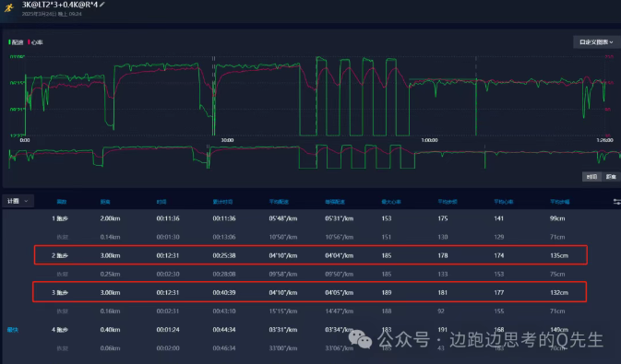Viewport: 621px width, 364px height.
Task: Switch chart axis to 距离 distance
Action: coord(611,176)
